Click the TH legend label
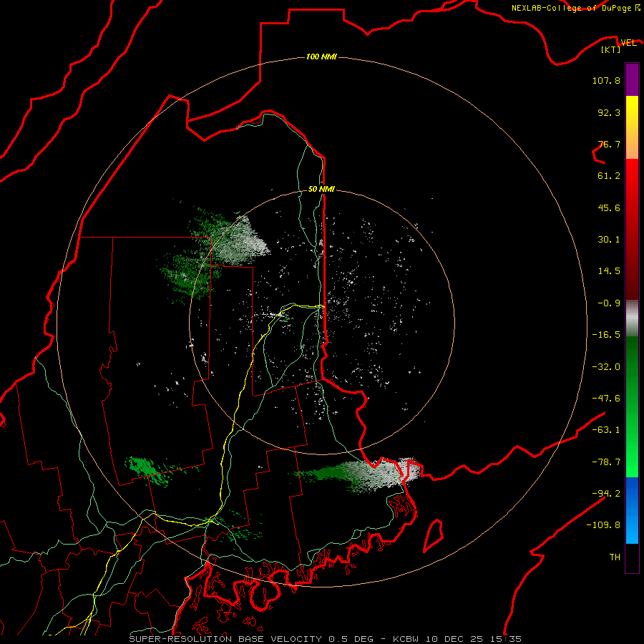This screenshot has width=644, height=644. (615, 557)
